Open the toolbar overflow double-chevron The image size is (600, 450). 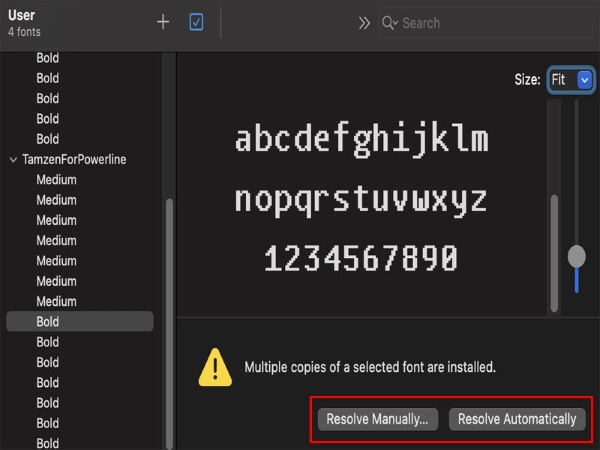pos(365,23)
